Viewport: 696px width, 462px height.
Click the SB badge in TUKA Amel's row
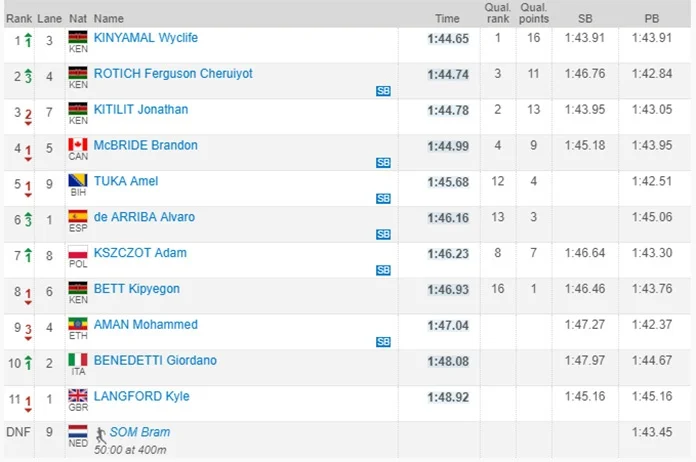click(x=383, y=198)
